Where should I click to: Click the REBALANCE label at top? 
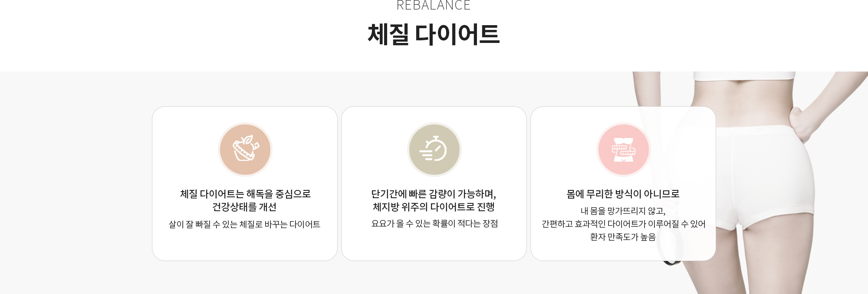(x=434, y=6)
